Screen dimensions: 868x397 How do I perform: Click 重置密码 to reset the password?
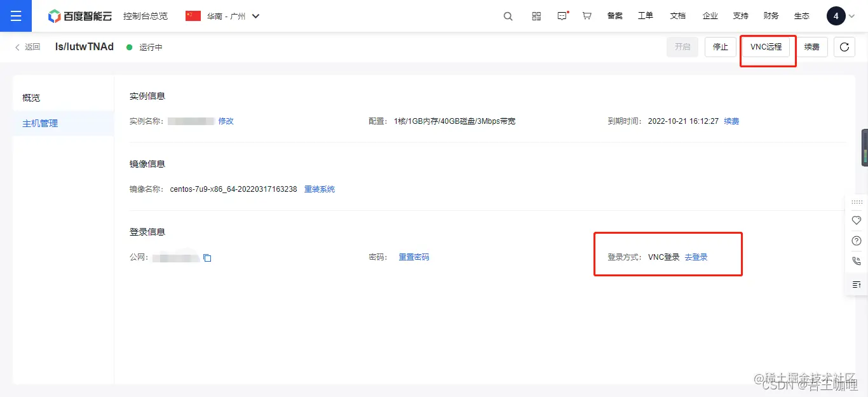414,257
